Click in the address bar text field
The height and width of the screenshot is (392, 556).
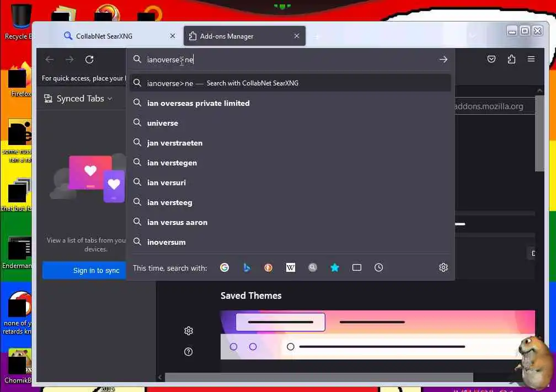tap(290, 60)
